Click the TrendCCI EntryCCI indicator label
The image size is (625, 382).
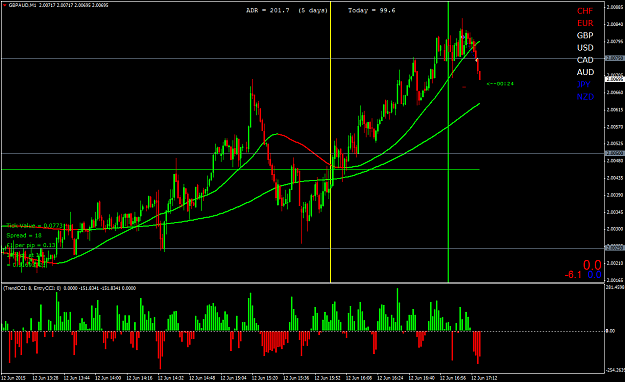point(69,288)
